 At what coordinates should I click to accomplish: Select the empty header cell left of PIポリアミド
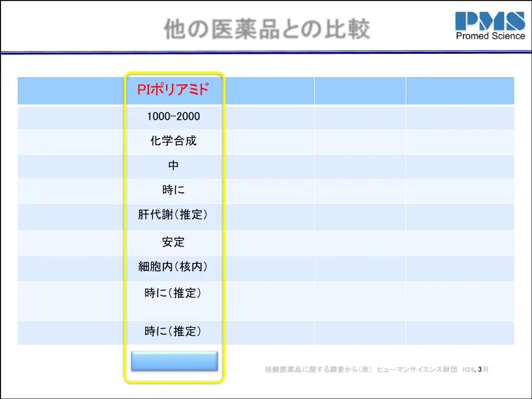pyautogui.click(x=71, y=90)
